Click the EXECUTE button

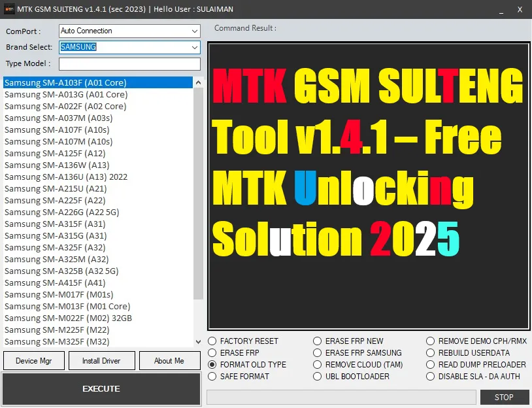click(x=101, y=388)
